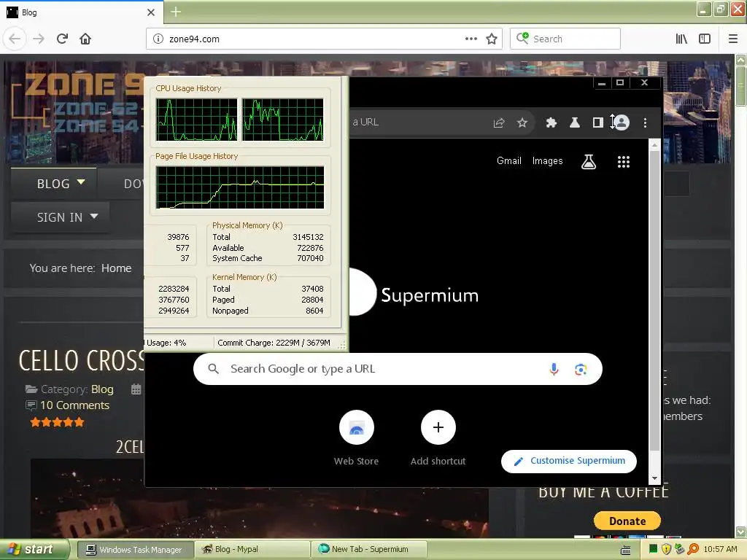Viewport: 747px width, 560px height.
Task: Click Commit Charge status text
Action: (x=274, y=343)
